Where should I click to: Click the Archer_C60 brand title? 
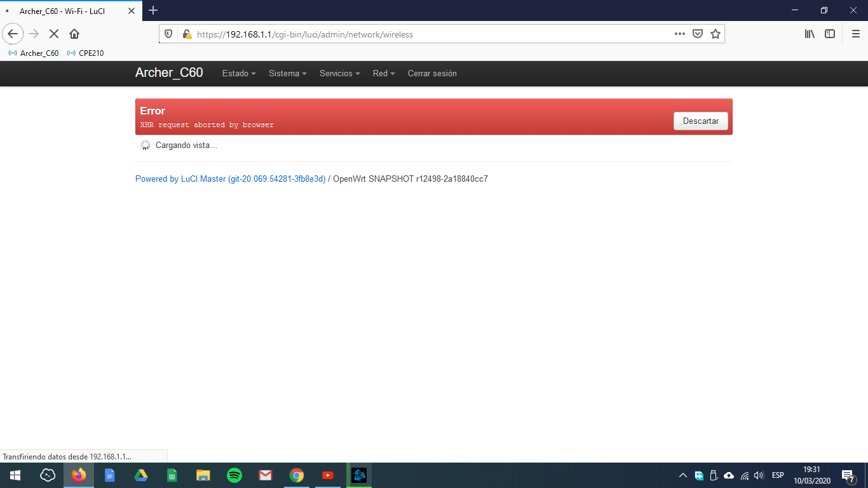169,73
